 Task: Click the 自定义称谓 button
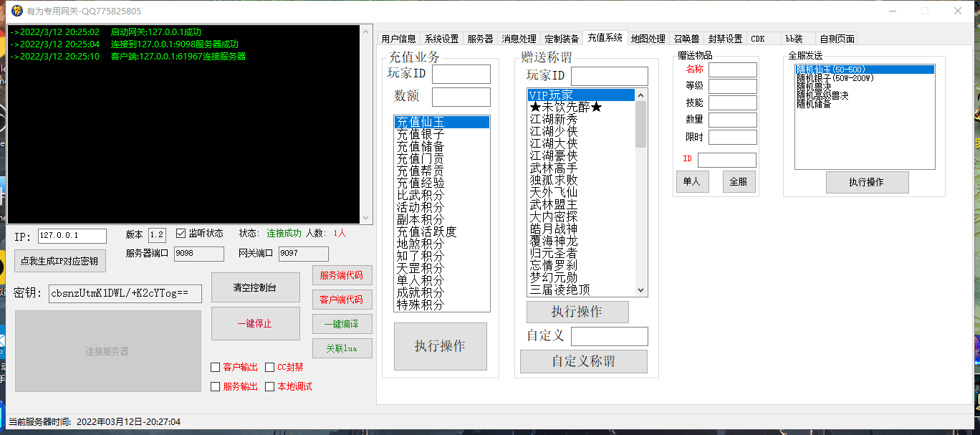point(583,361)
